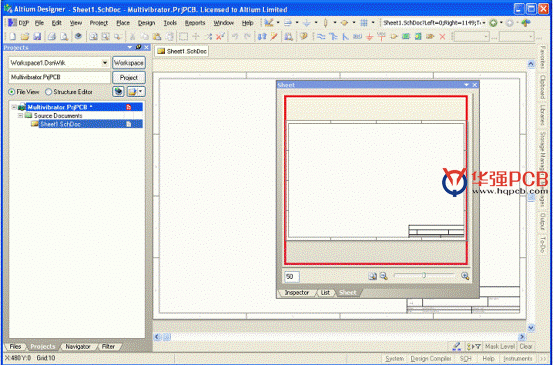The width and height of the screenshot is (553, 365).
Task: Click the Project button
Action: coord(129,78)
